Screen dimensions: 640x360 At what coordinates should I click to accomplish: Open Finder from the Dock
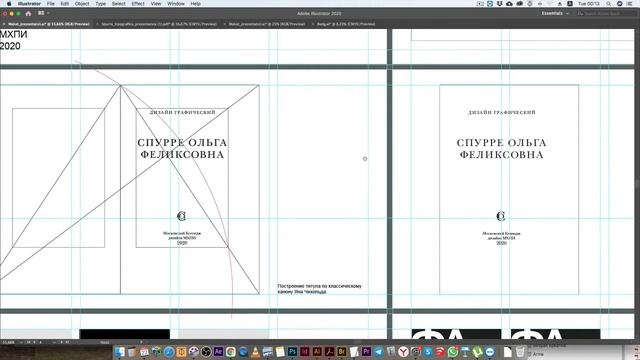point(120,352)
